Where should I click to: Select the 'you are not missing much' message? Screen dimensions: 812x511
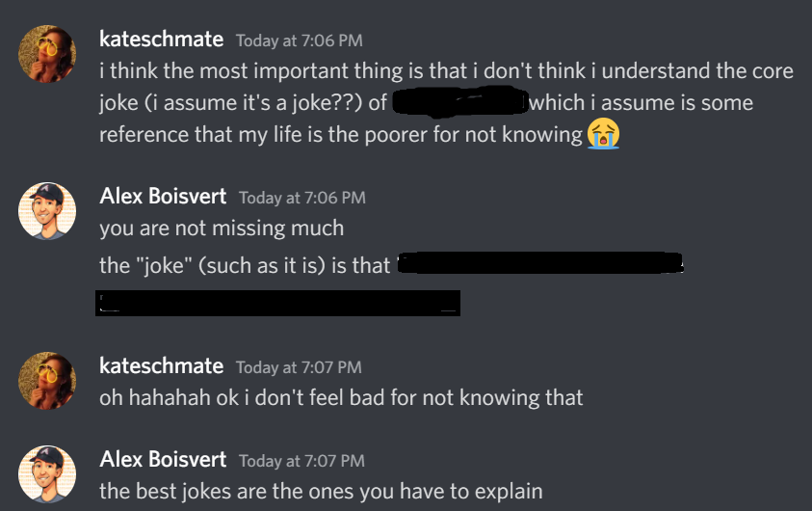(x=222, y=229)
